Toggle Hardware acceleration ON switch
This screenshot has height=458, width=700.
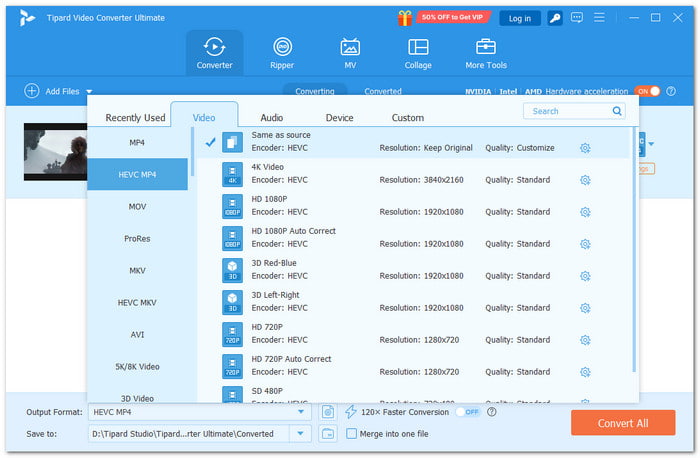(647, 91)
